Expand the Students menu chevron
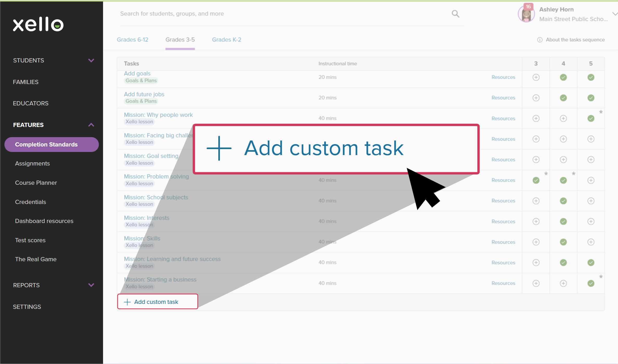Viewport: 618px width, 364px height. click(91, 60)
